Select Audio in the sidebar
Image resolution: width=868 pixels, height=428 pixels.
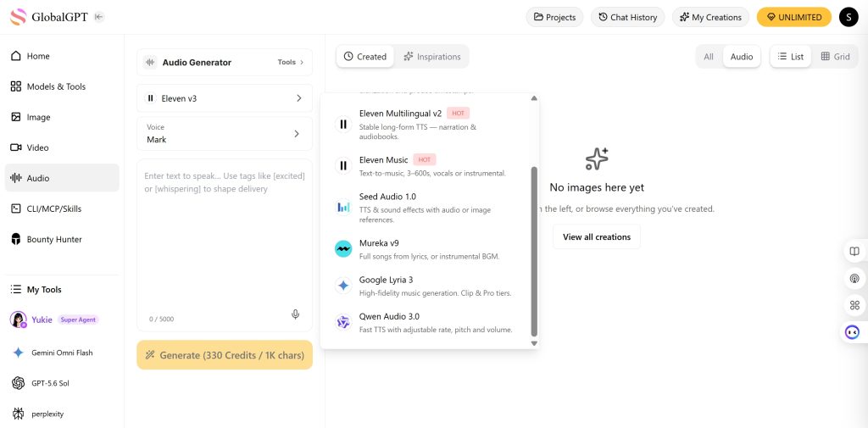coord(62,178)
